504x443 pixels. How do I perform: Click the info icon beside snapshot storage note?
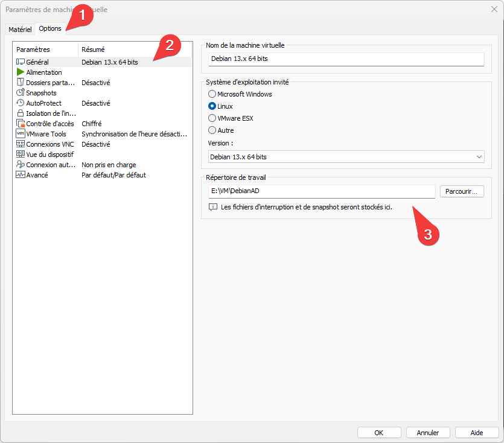(213, 207)
